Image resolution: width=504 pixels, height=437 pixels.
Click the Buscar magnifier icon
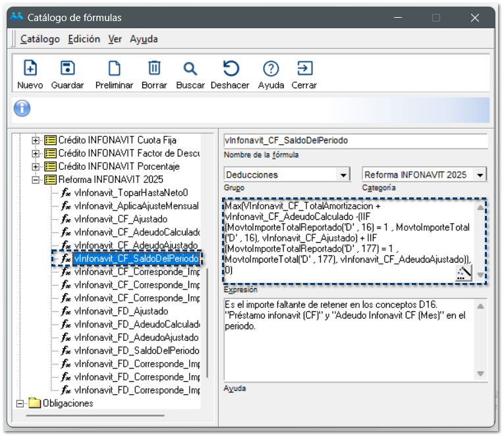click(x=190, y=68)
